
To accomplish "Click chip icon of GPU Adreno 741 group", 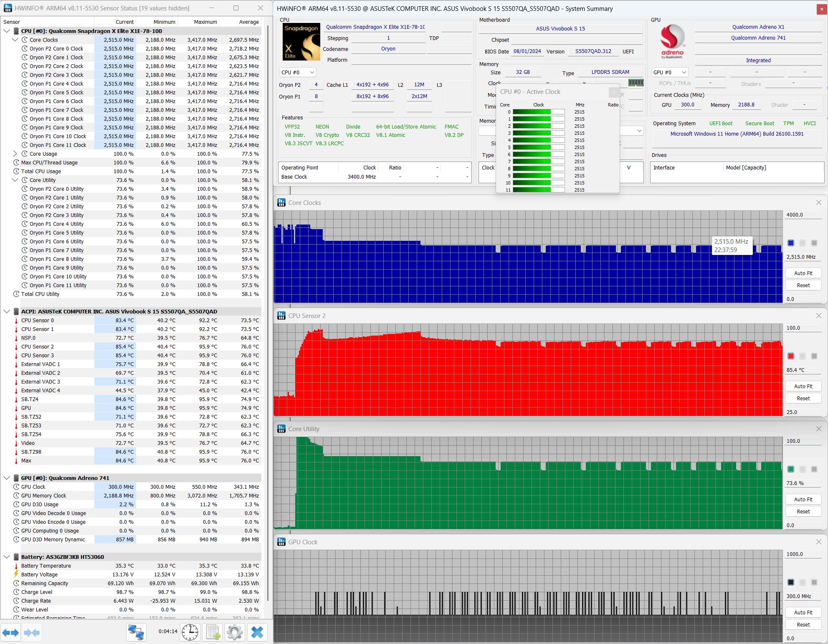I will [x=16, y=478].
